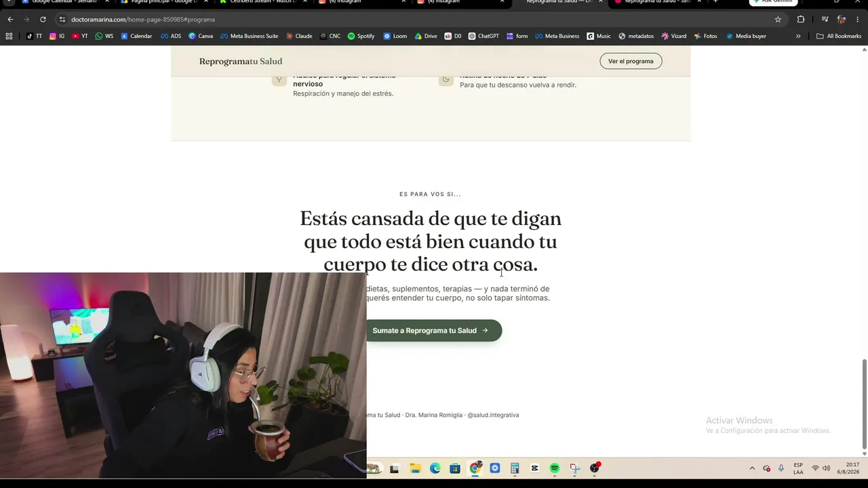The width and height of the screenshot is (868, 488).
Task: Open the Canva bookmark
Action: tap(201, 36)
